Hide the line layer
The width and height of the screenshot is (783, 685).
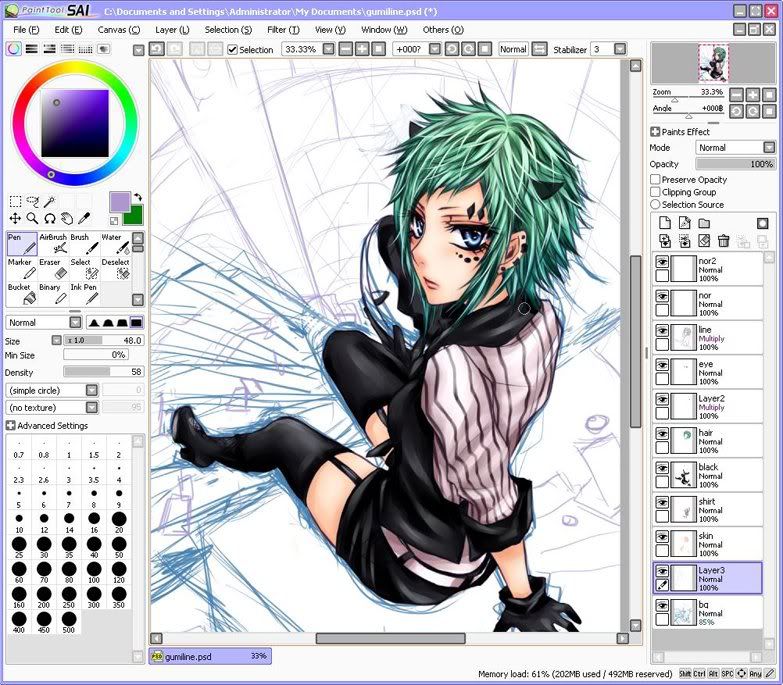(x=662, y=331)
